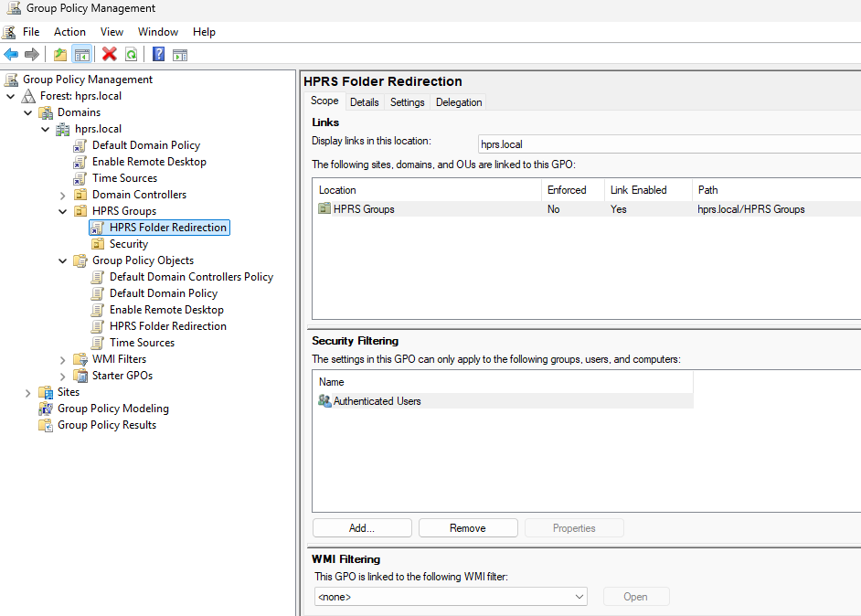The width and height of the screenshot is (861, 616).
Task: Open the File menu
Action: (x=31, y=32)
